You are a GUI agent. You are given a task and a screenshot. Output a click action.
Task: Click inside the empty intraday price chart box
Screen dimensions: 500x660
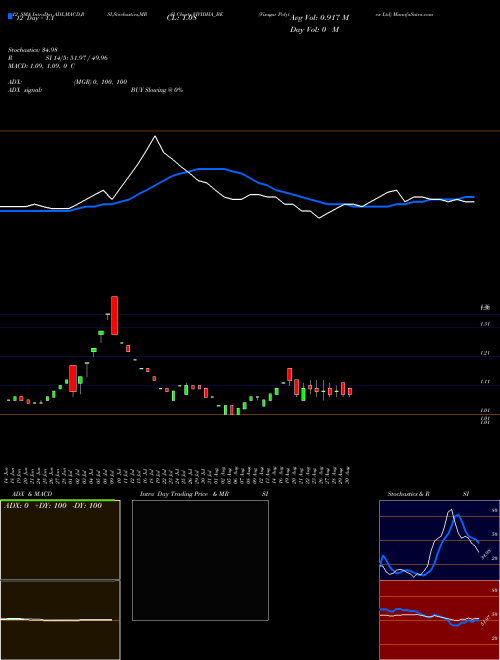click(x=200, y=560)
